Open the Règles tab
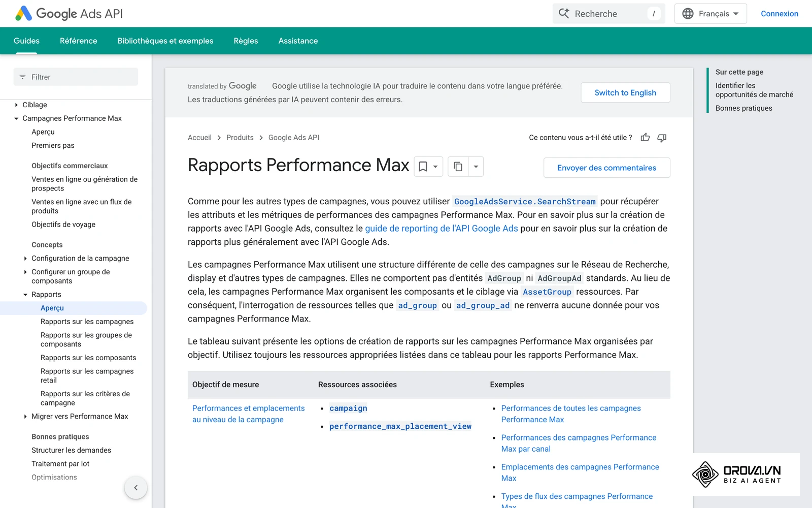 coord(246,41)
